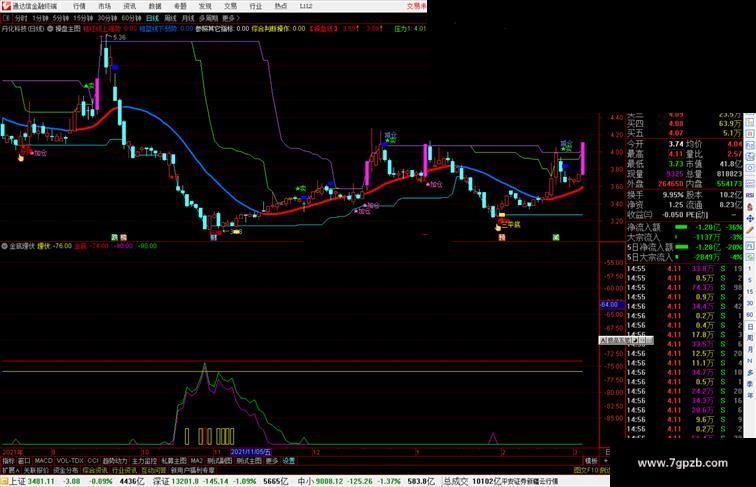Click the 通达信 app logo icon

(x=5, y=6)
